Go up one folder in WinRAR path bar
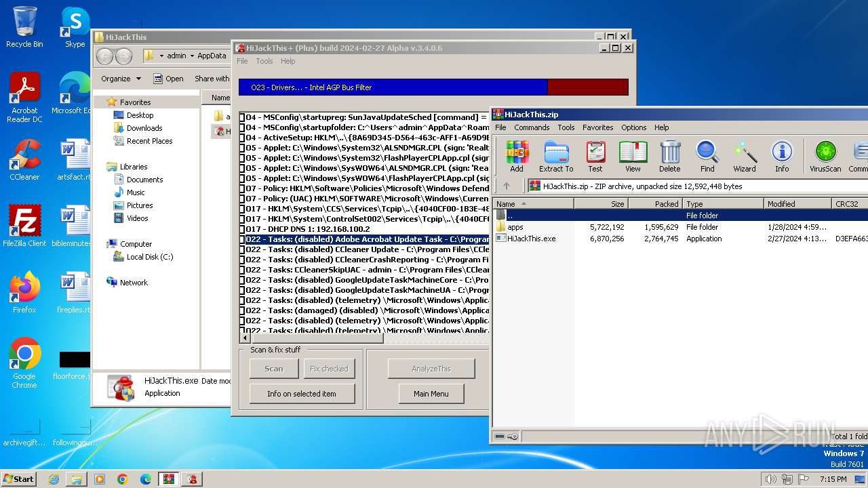This screenshot has height=488, width=868. tap(507, 186)
